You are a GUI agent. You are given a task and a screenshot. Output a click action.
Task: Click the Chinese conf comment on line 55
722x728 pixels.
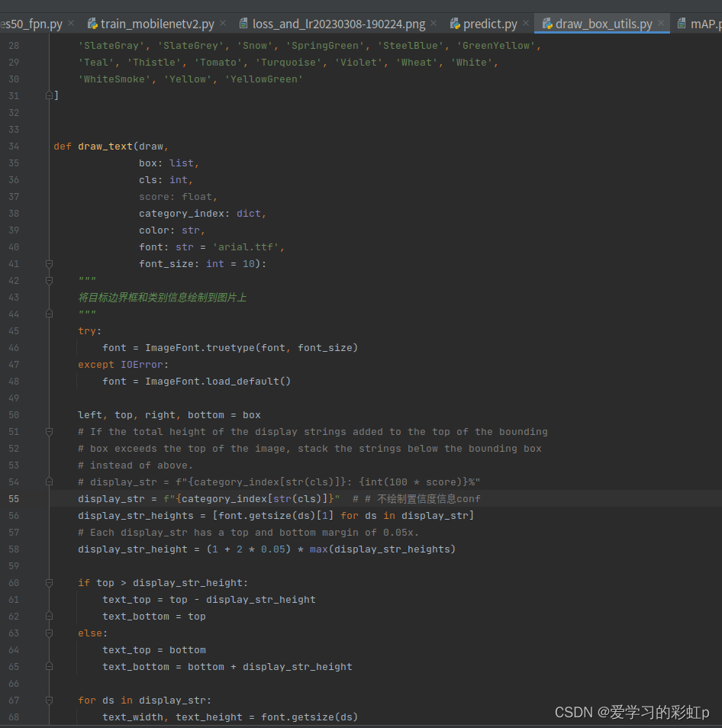417,498
